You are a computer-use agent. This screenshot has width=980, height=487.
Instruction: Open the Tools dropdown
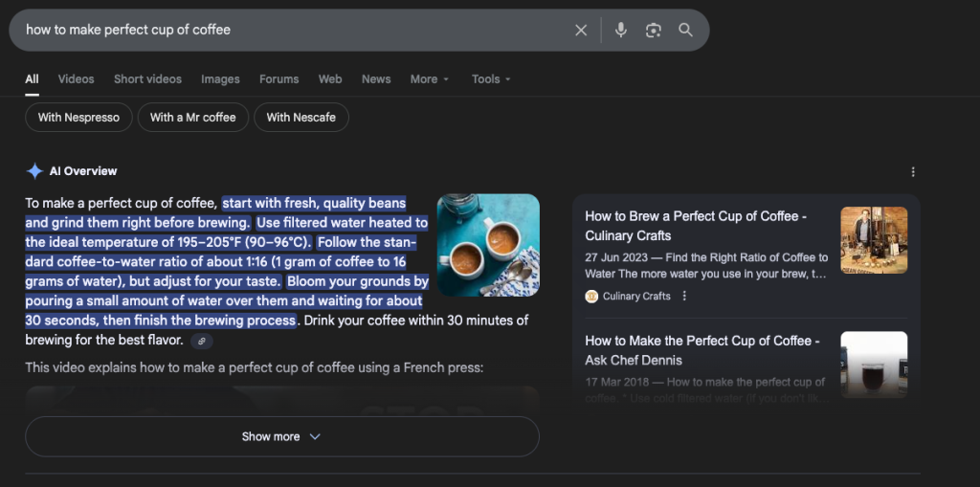tap(491, 79)
